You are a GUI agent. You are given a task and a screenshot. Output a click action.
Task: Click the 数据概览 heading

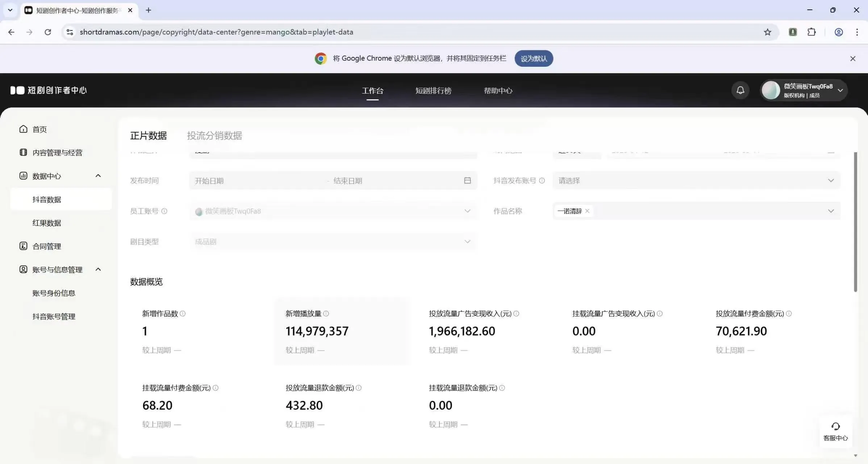pos(146,282)
